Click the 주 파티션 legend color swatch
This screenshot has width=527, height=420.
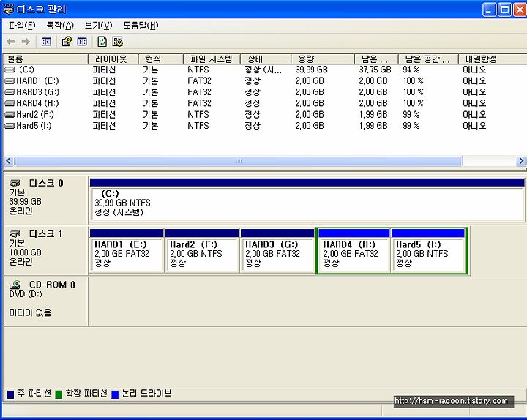click(x=11, y=394)
